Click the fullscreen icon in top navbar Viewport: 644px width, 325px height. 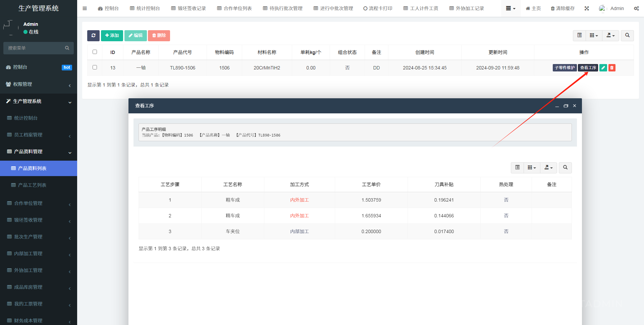pos(587,8)
